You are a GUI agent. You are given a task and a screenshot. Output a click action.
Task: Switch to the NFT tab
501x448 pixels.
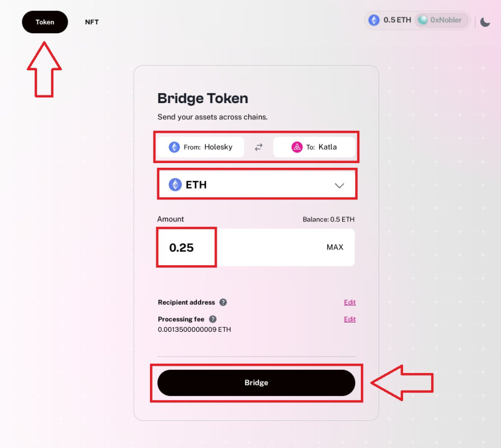92,22
